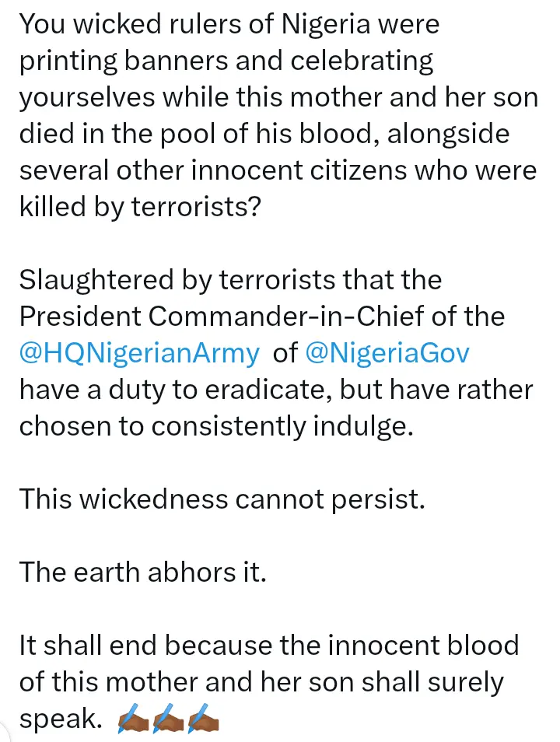560x742 pixels.
Task: Open the @HQNigerianArmy mention link
Action: (139, 352)
